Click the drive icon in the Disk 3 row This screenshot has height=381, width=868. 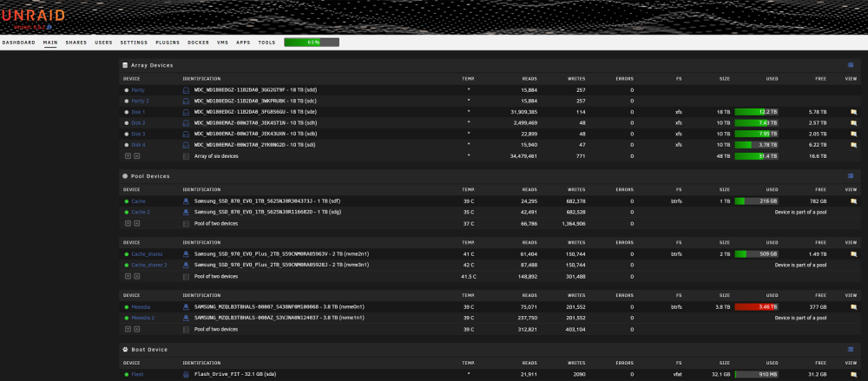click(186, 134)
